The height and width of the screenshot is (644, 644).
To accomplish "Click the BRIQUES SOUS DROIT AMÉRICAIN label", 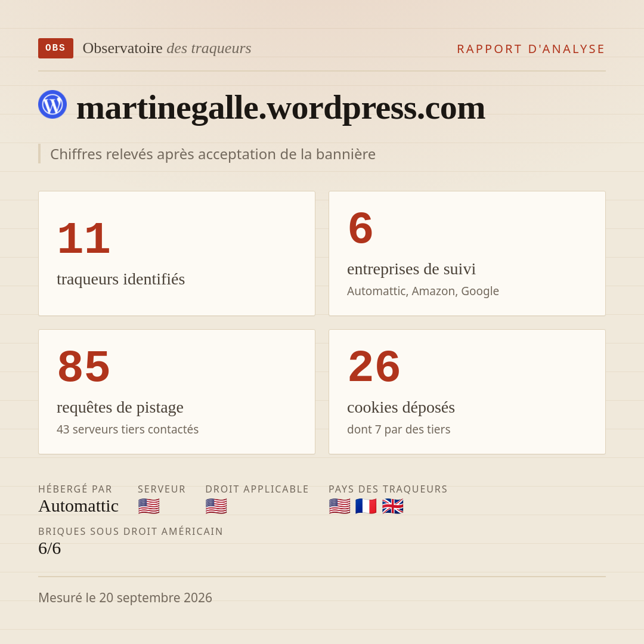I will [131, 531].
